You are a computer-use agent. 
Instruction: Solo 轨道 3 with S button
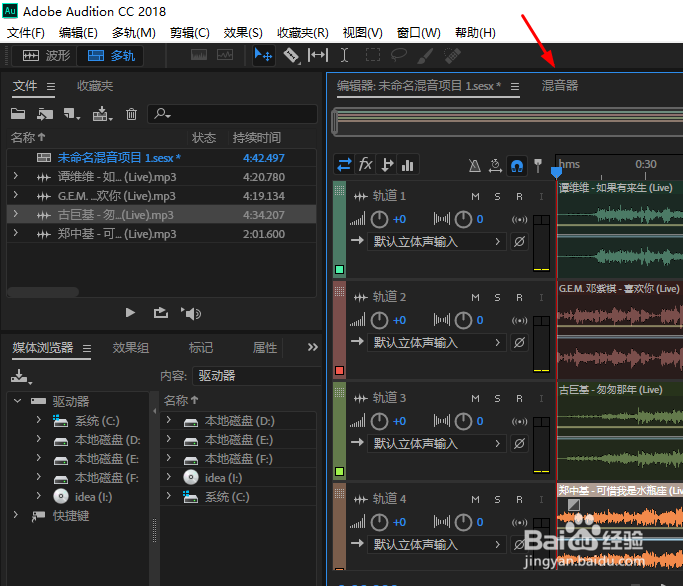click(497, 399)
